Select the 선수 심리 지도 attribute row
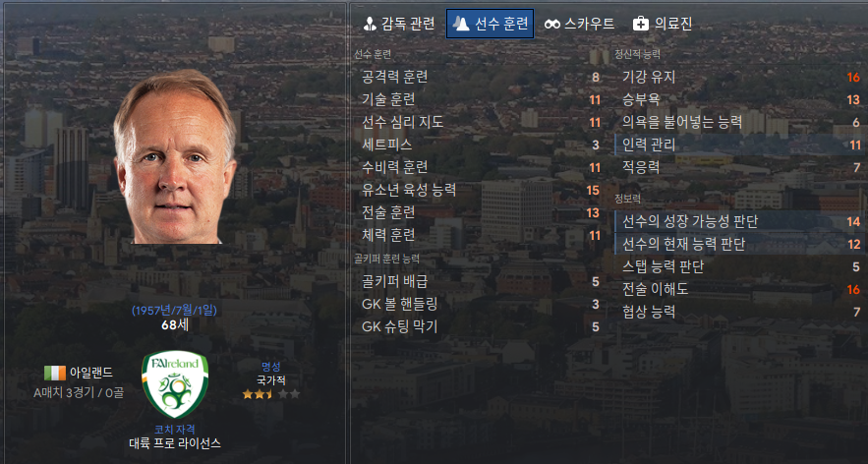The width and height of the screenshot is (868, 464). (x=480, y=122)
